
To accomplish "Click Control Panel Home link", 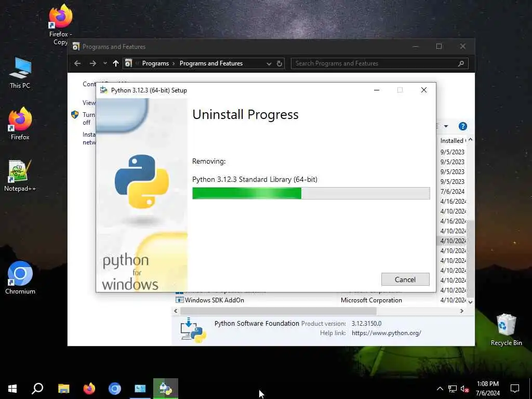I will [x=89, y=84].
